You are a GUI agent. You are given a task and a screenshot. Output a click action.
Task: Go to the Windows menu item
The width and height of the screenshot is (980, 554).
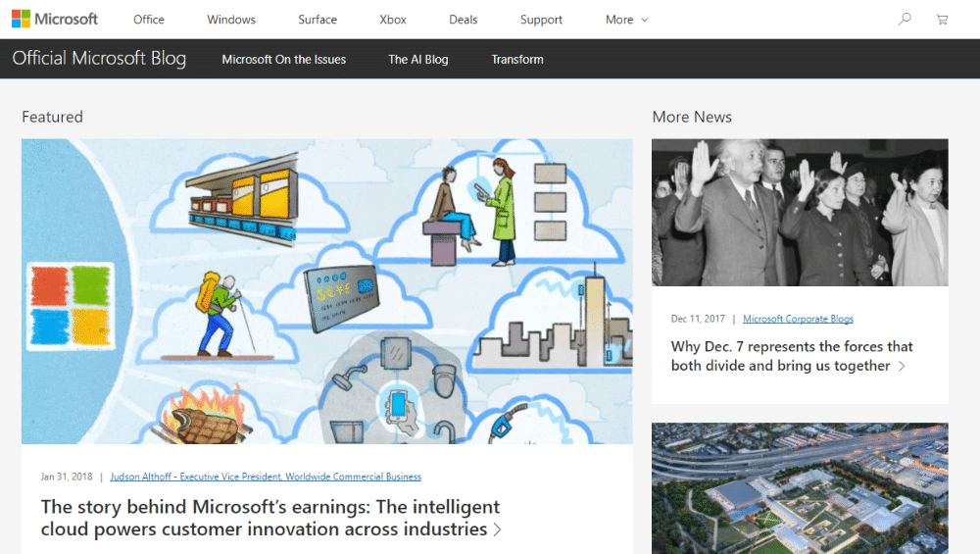231,20
